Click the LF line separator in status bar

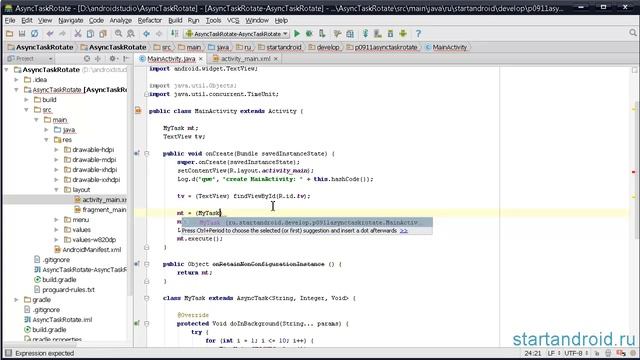553,353
